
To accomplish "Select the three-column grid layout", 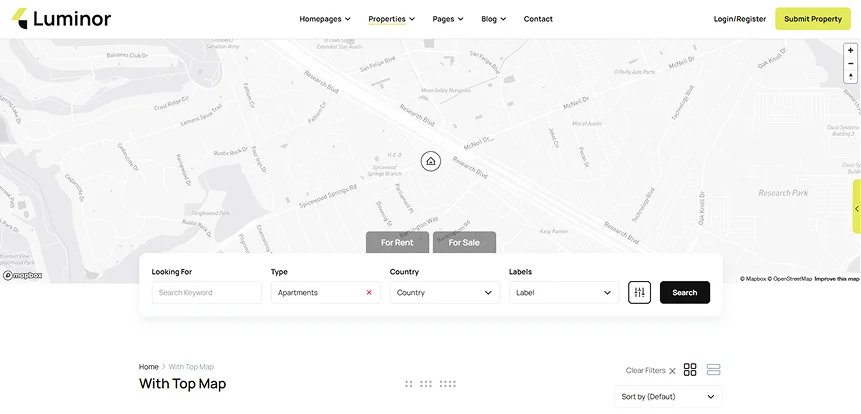I will (x=426, y=383).
